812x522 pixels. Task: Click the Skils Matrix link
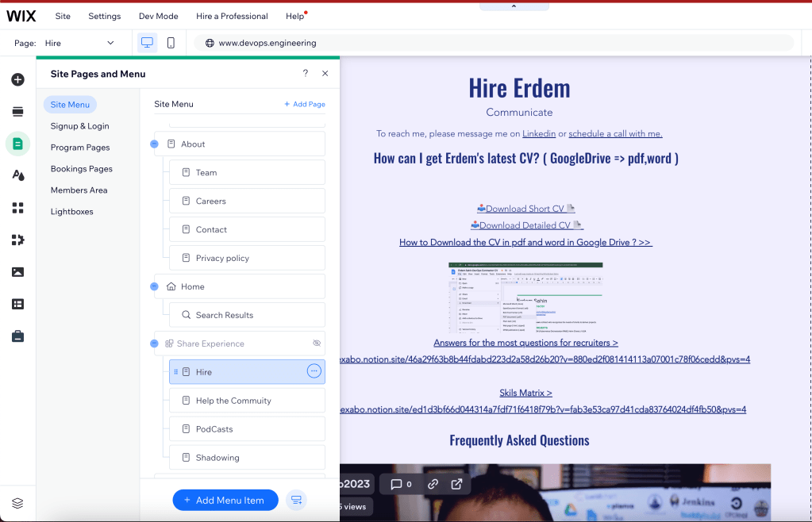525,393
